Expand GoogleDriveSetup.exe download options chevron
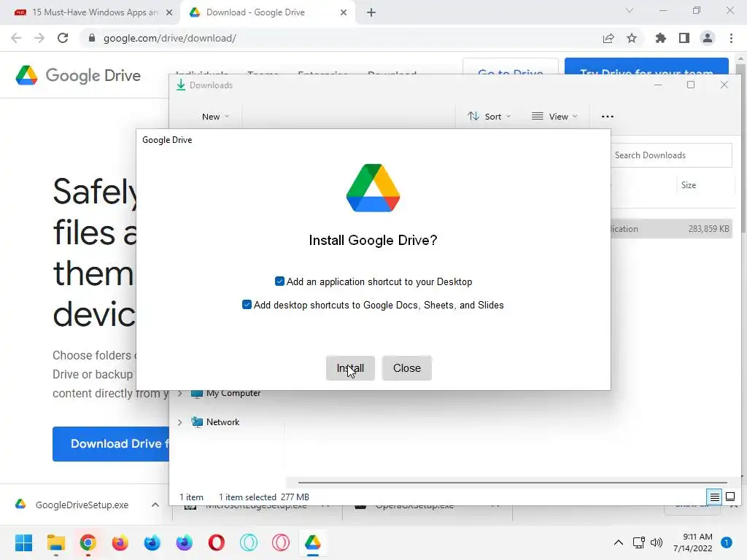The image size is (747, 560). (x=155, y=505)
